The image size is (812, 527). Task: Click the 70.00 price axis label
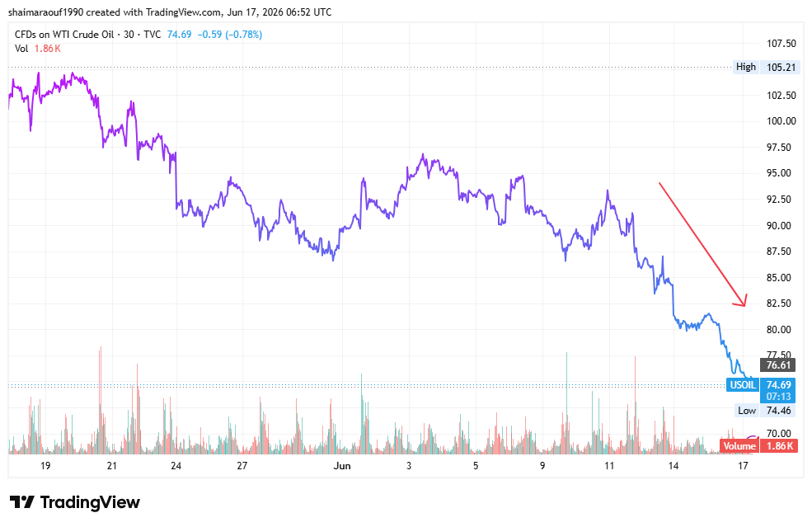781,433
